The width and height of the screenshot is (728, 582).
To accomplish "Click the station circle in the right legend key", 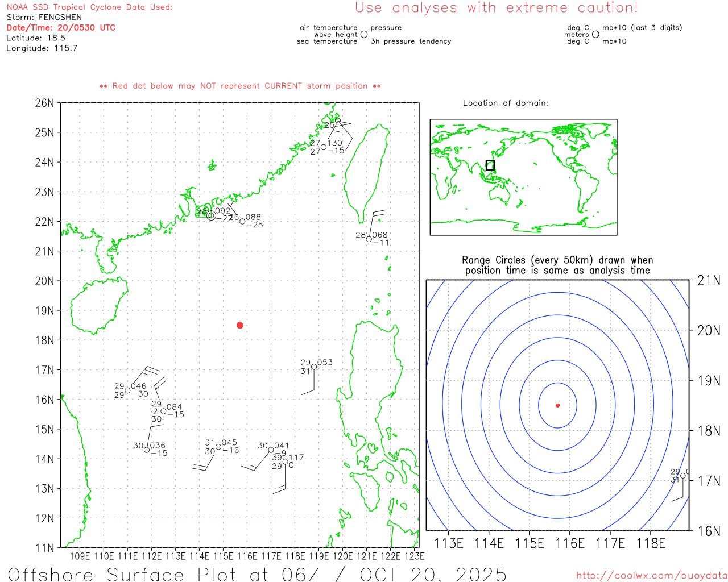I will coord(595,34).
